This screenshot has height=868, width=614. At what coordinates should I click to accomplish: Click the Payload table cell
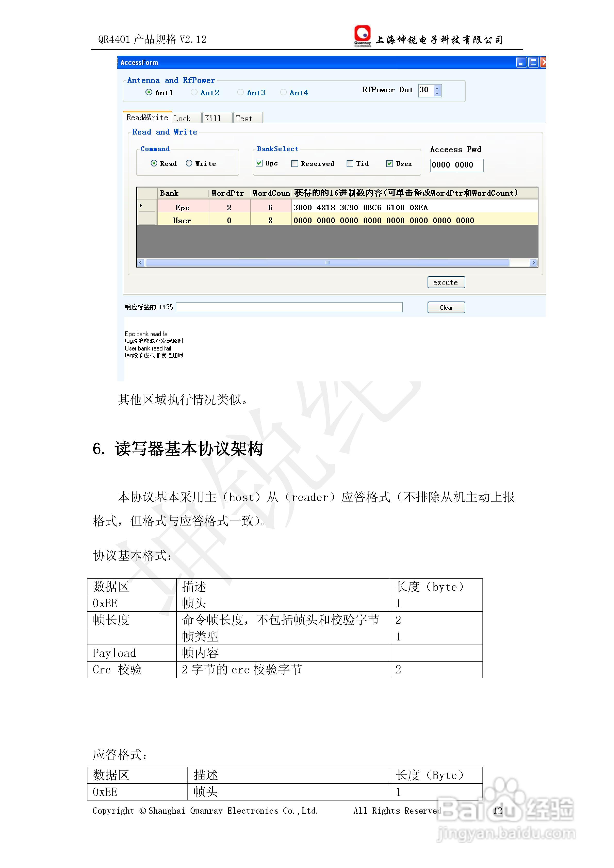pos(132,653)
